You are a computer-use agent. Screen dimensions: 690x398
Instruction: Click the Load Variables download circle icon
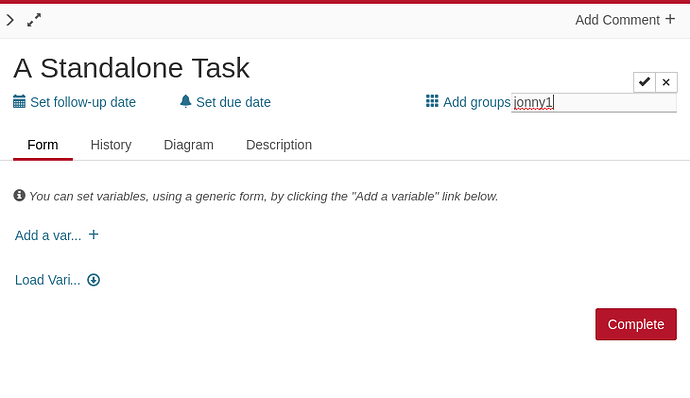(x=93, y=280)
